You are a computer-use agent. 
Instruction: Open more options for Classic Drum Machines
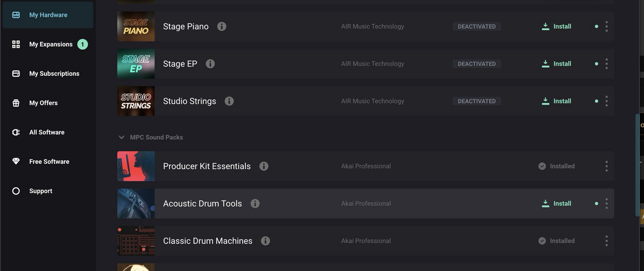coord(607,241)
